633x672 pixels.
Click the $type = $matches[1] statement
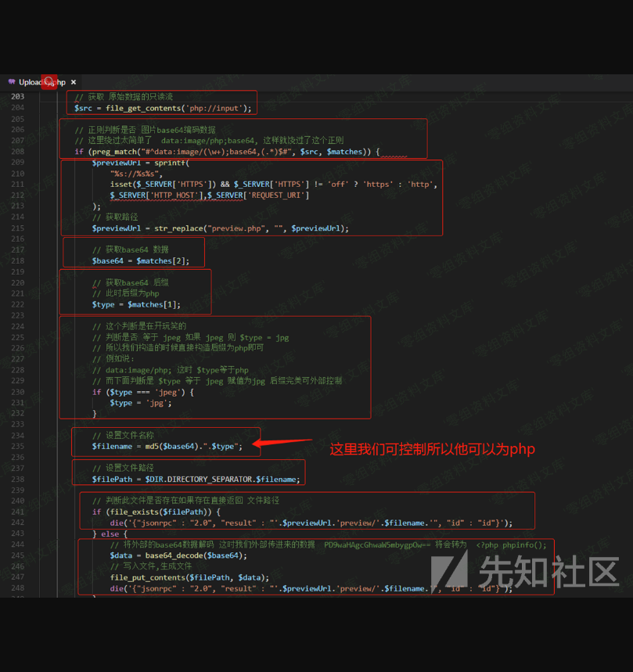pyautogui.click(x=136, y=304)
